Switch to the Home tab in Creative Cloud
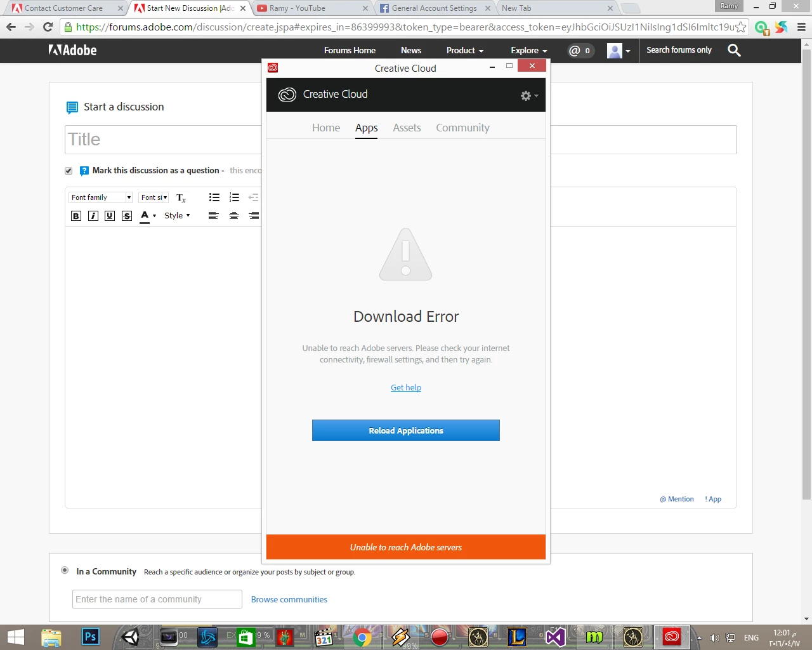This screenshot has width=812, height=650. (326, 128)
